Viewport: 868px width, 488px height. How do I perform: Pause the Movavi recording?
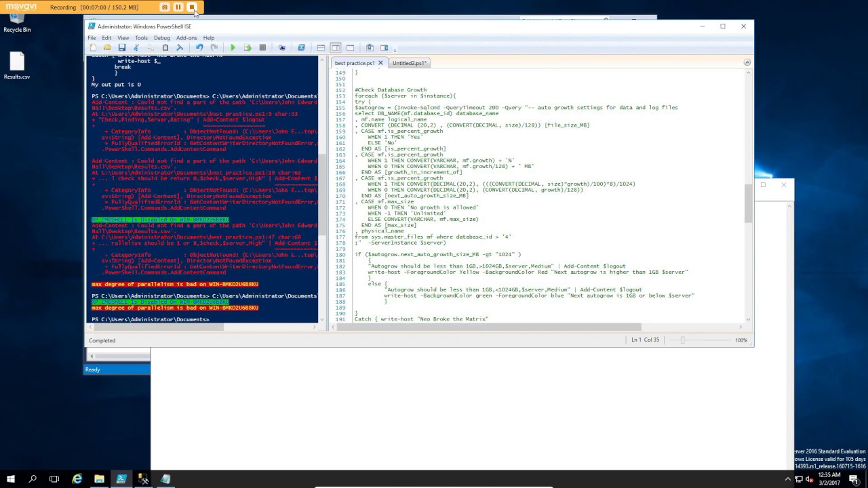pyautogui.click(x=178, y=7)
